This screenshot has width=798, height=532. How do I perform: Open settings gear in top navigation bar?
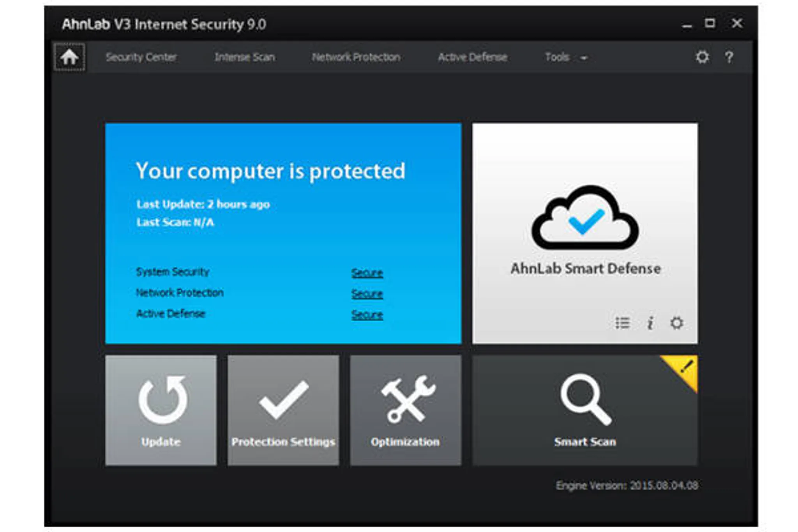[702, 57]
